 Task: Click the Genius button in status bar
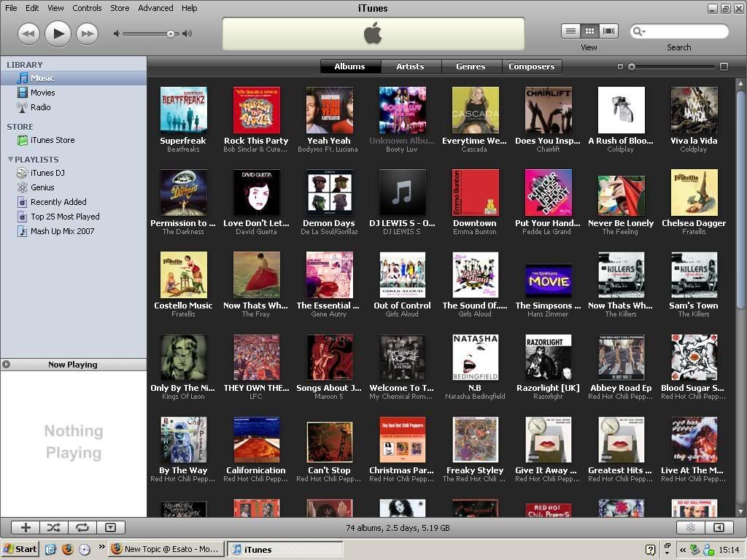coord(690,528)
